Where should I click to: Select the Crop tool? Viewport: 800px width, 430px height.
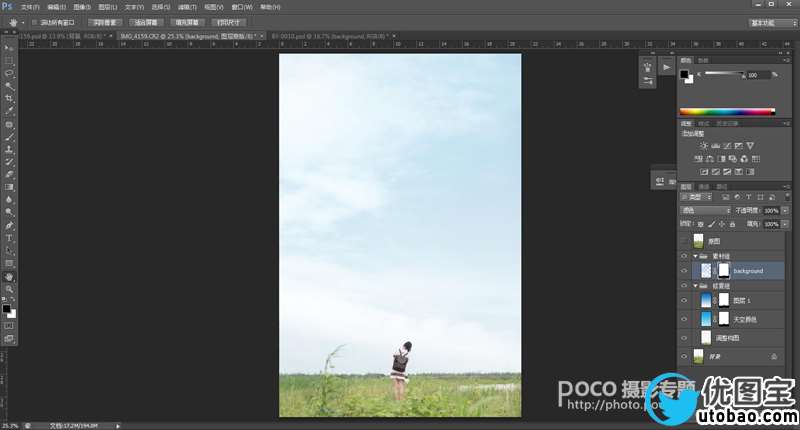coord(9,98)
